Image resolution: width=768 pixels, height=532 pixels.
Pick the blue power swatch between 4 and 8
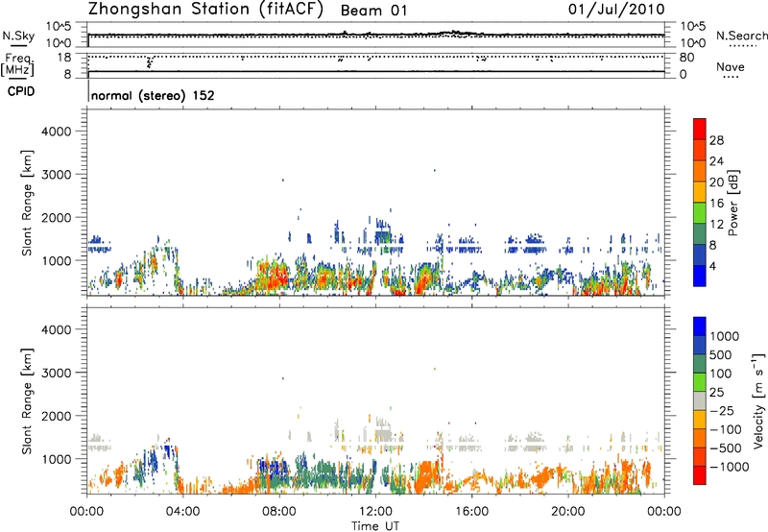[700, 255]
